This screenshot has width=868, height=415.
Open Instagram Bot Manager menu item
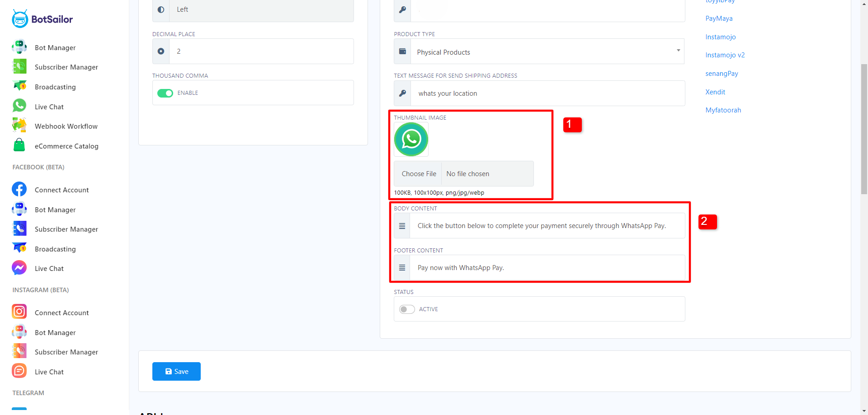pos(55,333)
